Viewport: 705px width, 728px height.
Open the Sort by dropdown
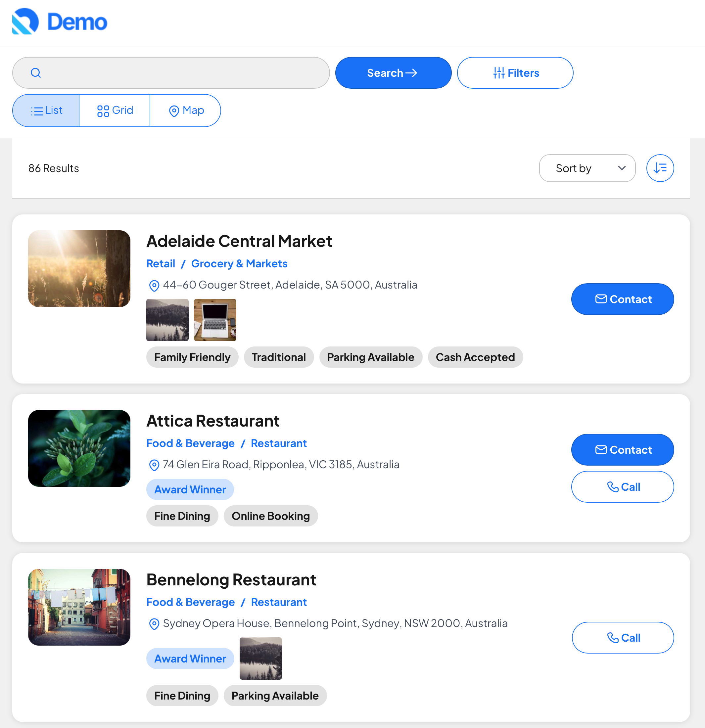(587, 168)
